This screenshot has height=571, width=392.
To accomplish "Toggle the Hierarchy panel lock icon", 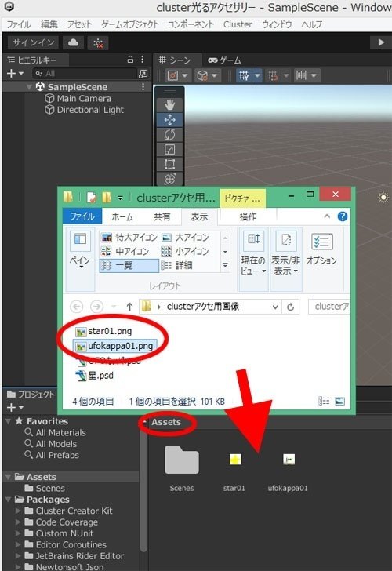I will [x=130, y=60].
